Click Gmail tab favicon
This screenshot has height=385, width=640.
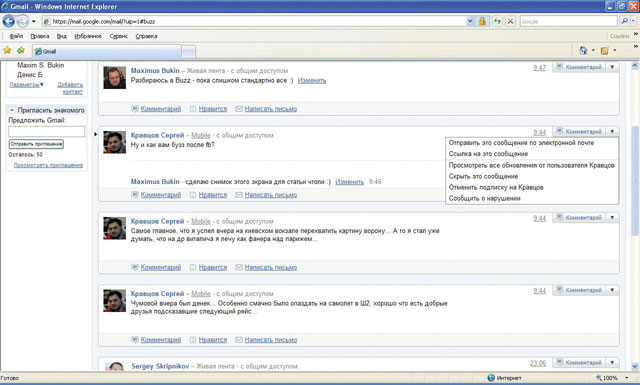pyautogui.click(x=38, y=51)
